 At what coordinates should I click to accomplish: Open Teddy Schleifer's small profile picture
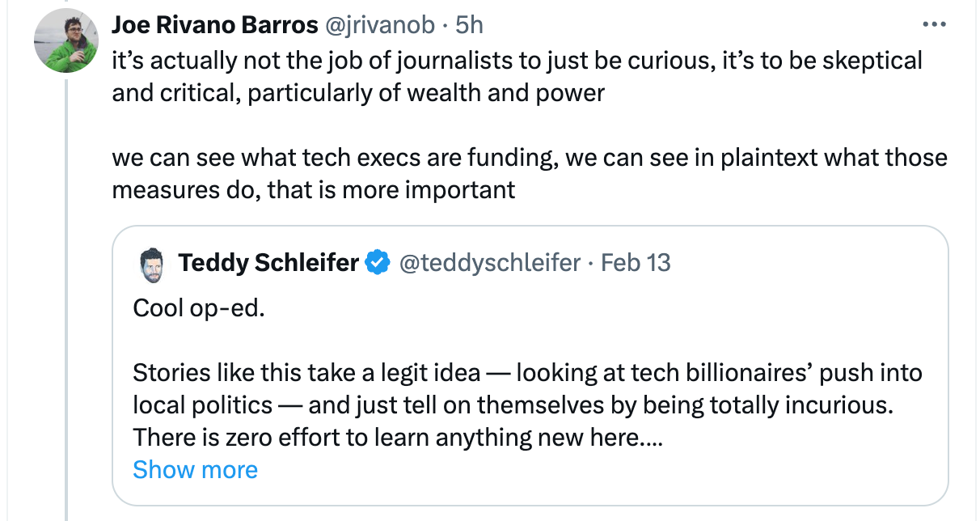pos(152,263)
